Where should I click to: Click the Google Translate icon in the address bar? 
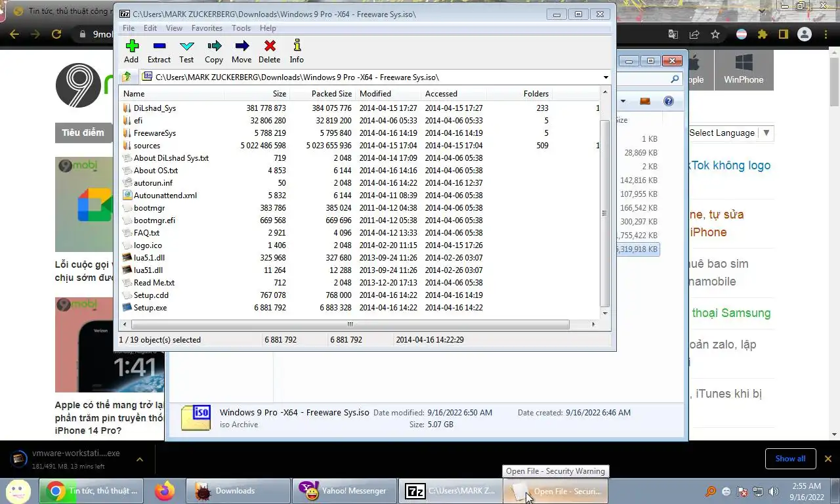pyautogui.click(x=673, y=34)
